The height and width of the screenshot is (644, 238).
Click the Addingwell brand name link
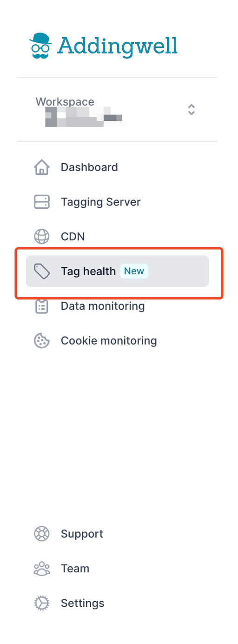pos(117,46)
